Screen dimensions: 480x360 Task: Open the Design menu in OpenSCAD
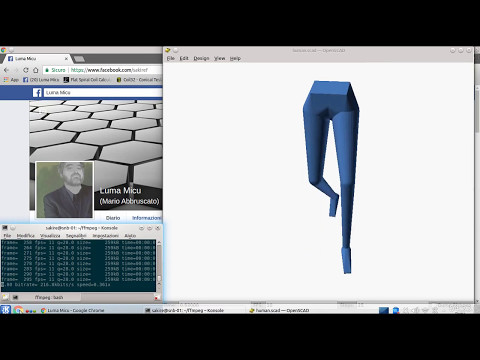[201, 58]
